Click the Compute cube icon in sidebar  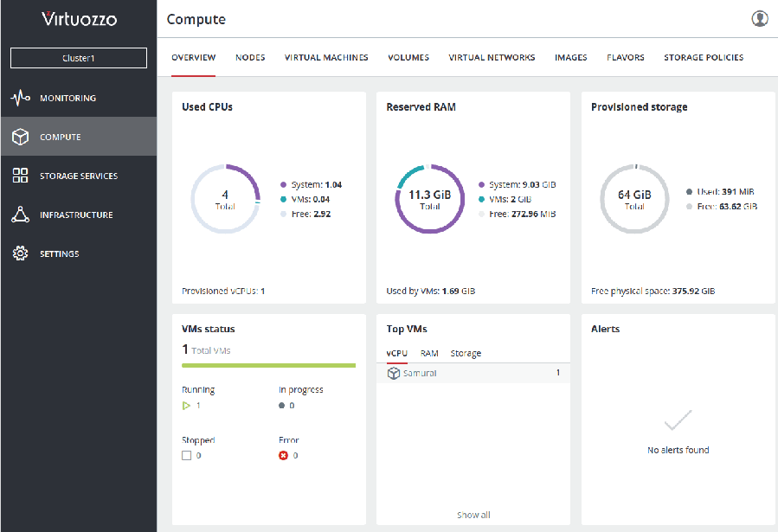click(21, 137)
